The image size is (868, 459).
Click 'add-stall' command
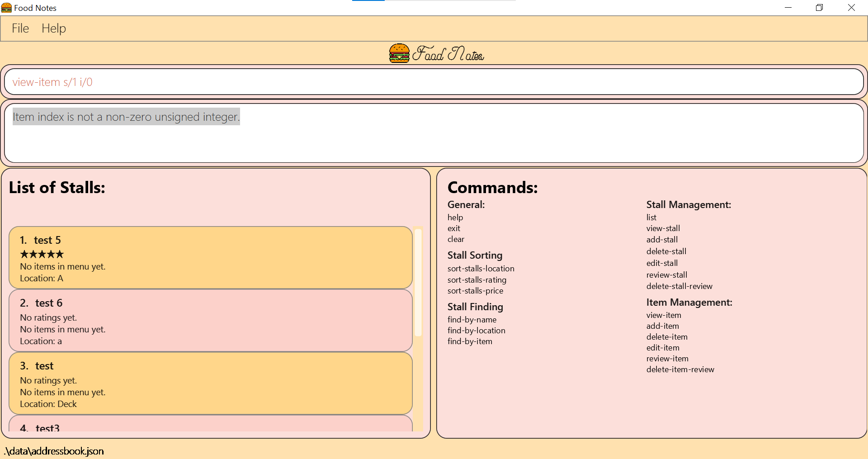click(x=662, y=240)
